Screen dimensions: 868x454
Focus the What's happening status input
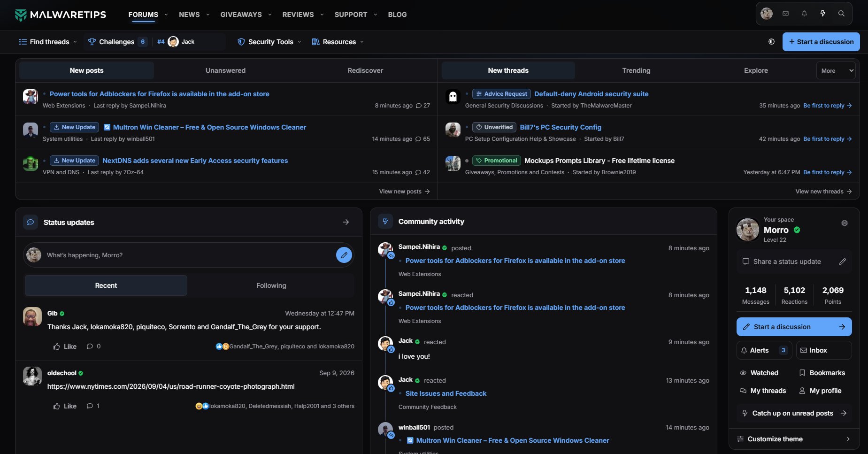point(188,255)
